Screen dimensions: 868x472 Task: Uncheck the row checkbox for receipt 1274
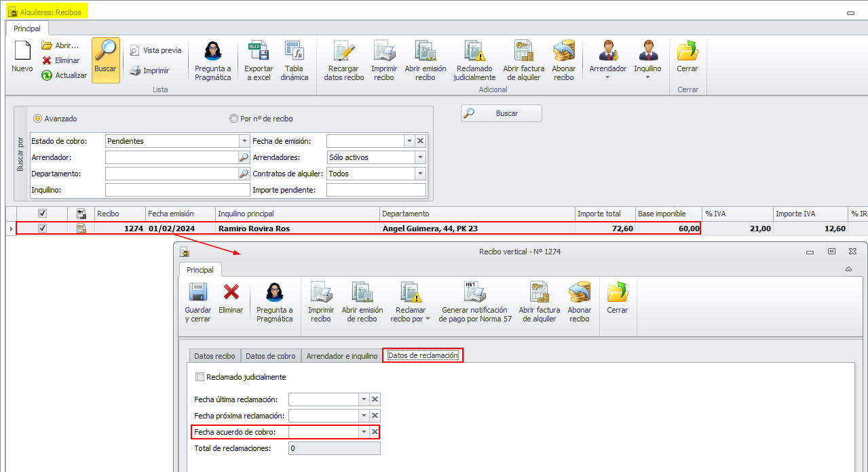click(x=43, y=229)
